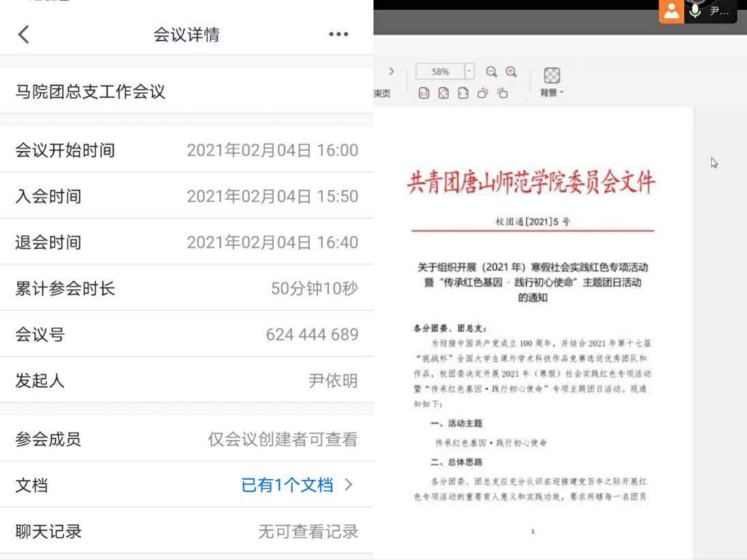This screenshot has width=747, height=560.
Task: Rotate the document counterclockwise
Action: click(x=483, y=93)
